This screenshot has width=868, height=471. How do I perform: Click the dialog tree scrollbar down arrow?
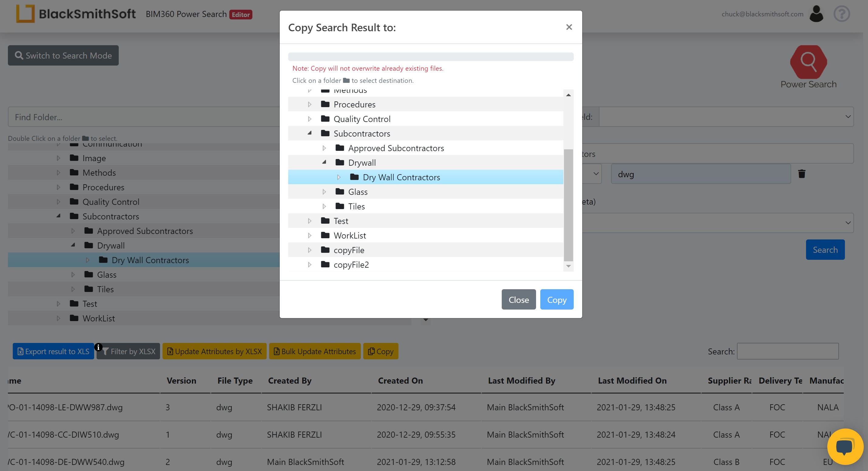569,266
